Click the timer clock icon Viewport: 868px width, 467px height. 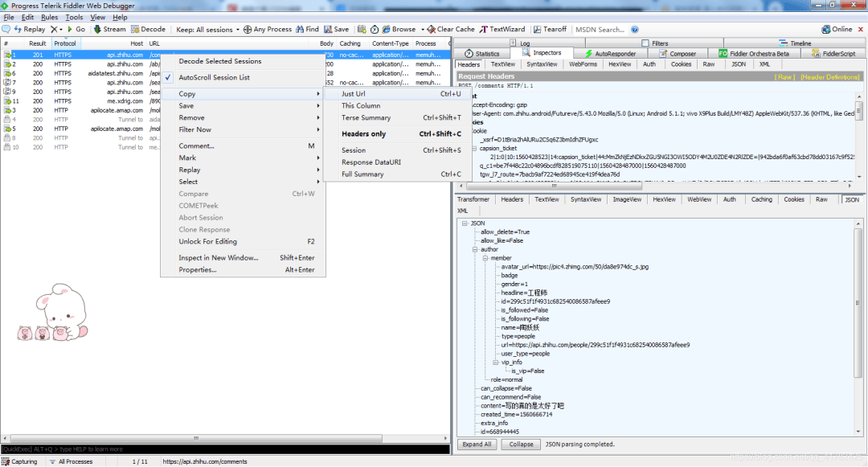click(375, 29)
